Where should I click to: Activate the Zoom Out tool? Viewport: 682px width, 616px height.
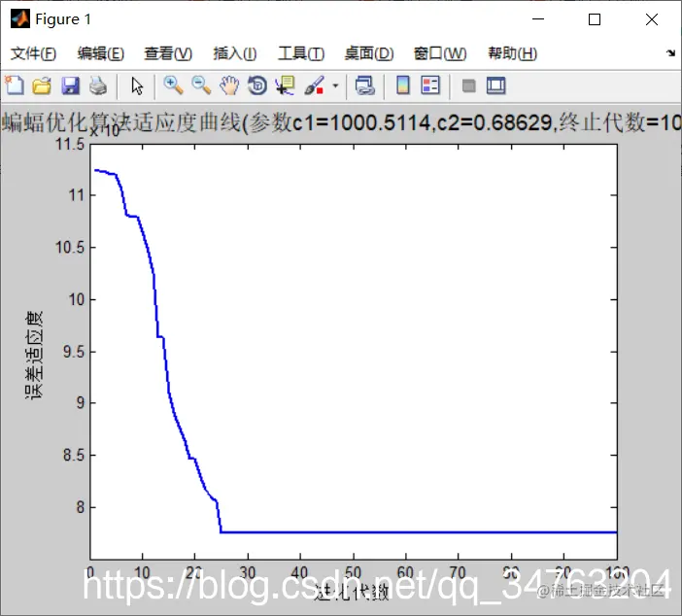(x=201, y=86)
